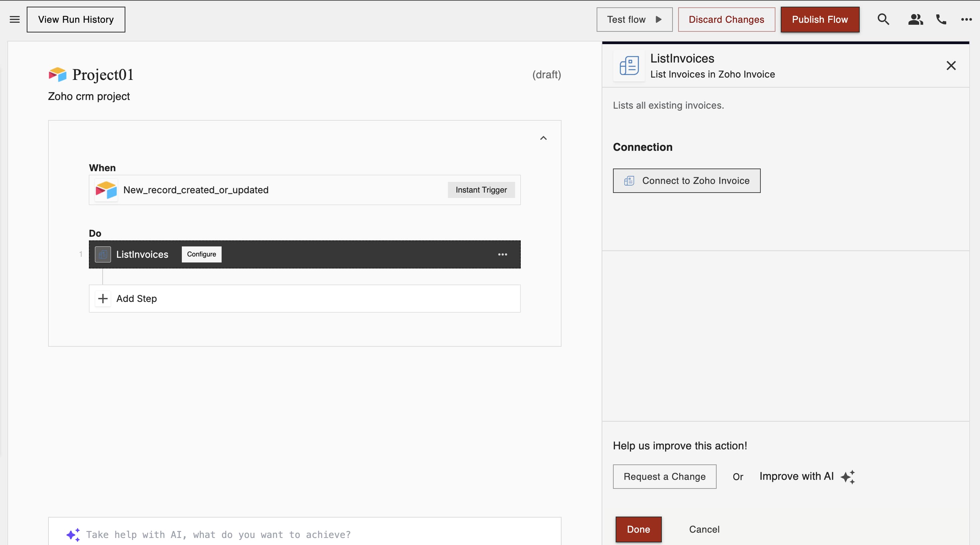Screen dimensions: 980x545
Task: Collapse the flow card with chevron
Action: [x=543, y=138]
